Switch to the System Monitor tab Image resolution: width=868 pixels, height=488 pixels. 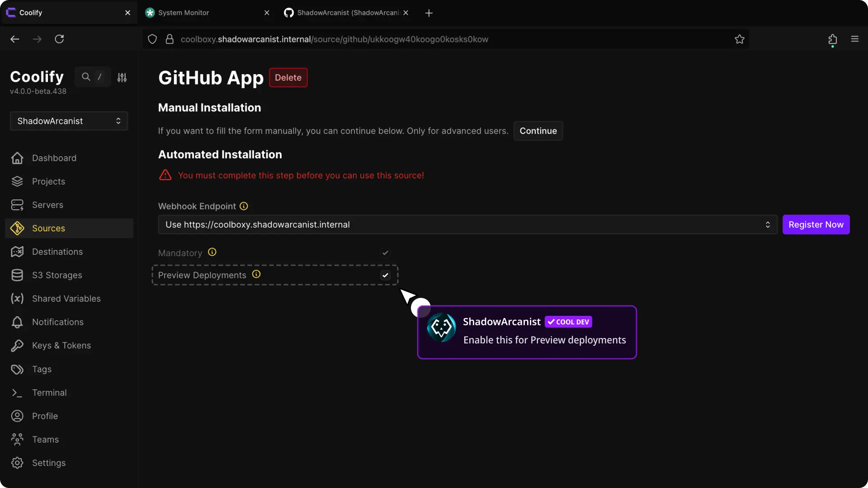click(184, 13)
